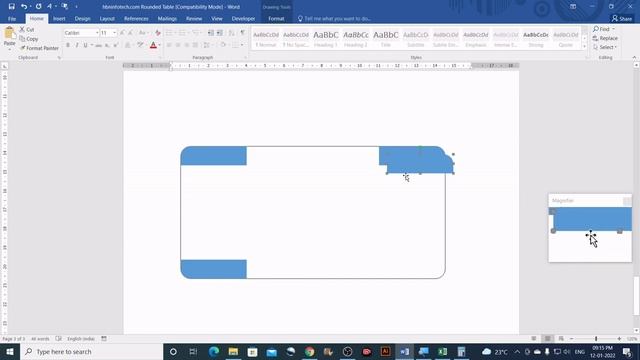Switch to the Insert tab
This screenshot has width=640, height=360.
click(59, 18)
